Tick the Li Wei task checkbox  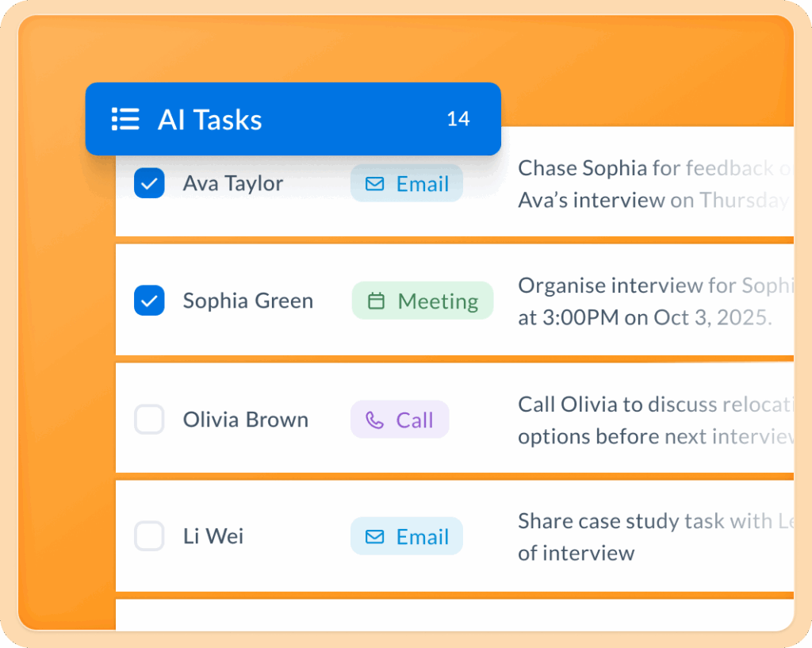(149, 536)
